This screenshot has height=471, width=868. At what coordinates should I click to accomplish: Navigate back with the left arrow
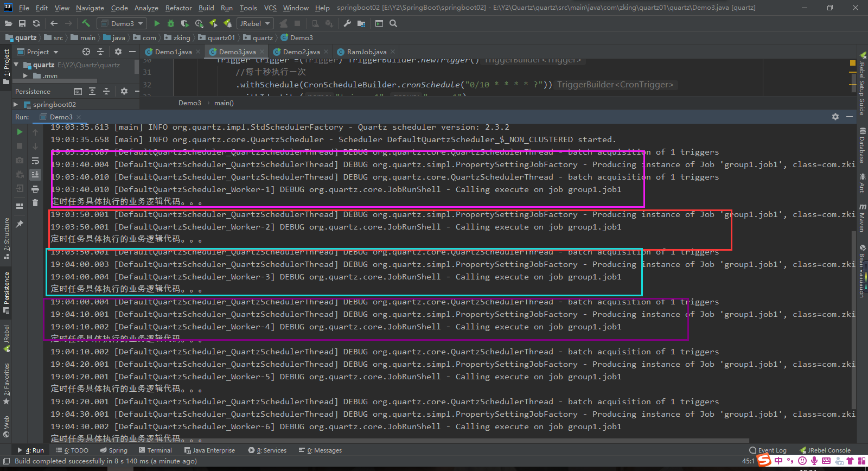(x=54, y=23)
